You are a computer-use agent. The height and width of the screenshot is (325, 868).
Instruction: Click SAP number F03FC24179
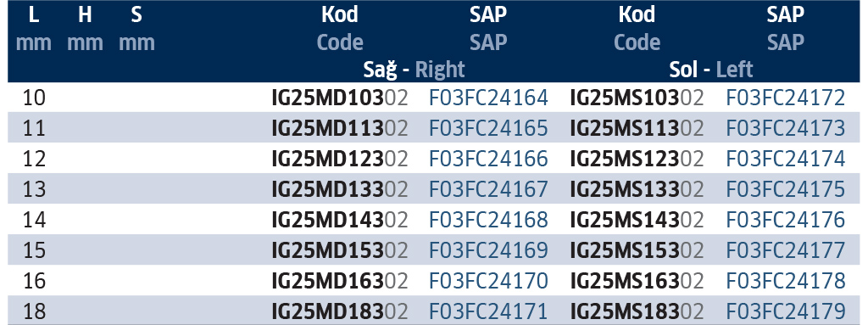[786, 311]
